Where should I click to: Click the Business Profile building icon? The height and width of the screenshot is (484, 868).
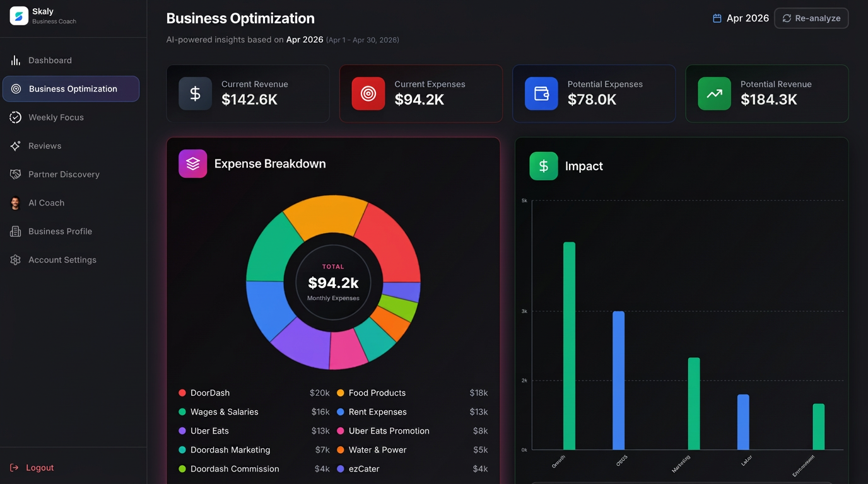(16, 231)
